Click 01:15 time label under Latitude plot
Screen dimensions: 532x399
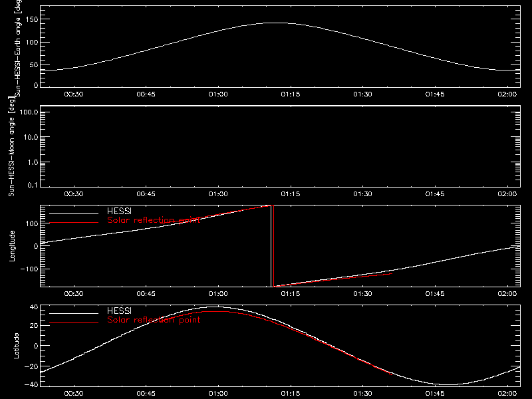click(291, 393)
